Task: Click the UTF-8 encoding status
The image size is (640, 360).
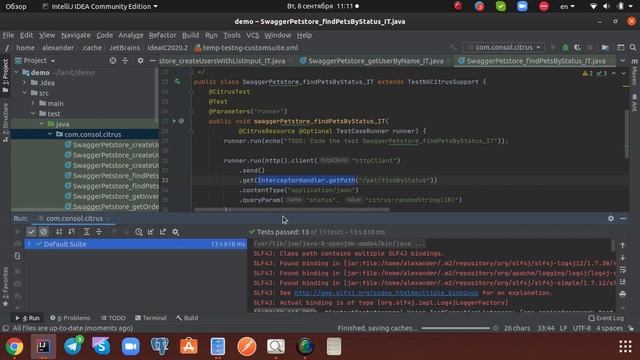Action: 582,328
